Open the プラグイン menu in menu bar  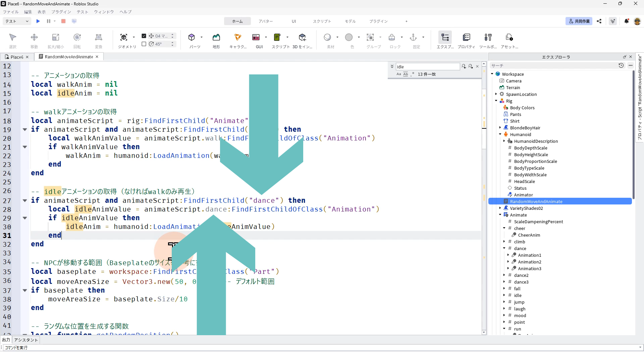click(61, 12)
